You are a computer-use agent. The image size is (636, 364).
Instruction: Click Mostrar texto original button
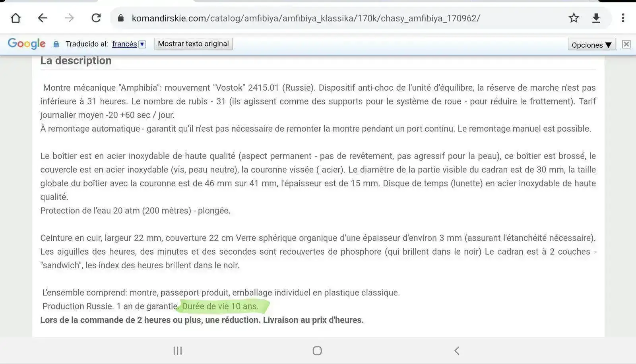tap(193, 44)
